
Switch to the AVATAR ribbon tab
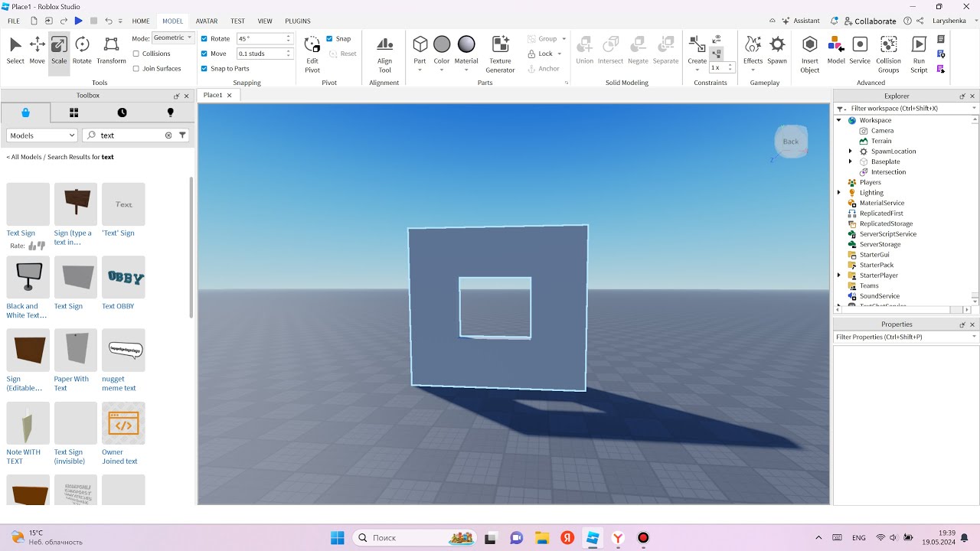(207, 21)
